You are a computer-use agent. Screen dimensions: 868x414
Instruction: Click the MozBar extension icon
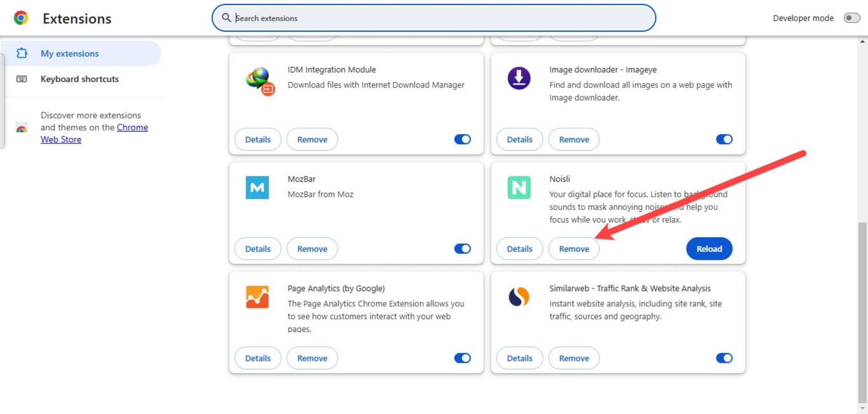(x=257, y=187)
